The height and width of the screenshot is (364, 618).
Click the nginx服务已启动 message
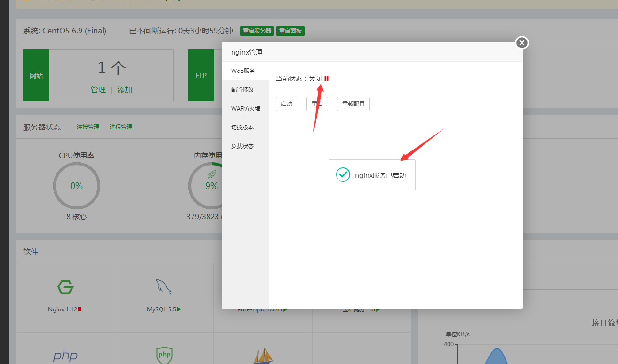[x=380, y=175]
